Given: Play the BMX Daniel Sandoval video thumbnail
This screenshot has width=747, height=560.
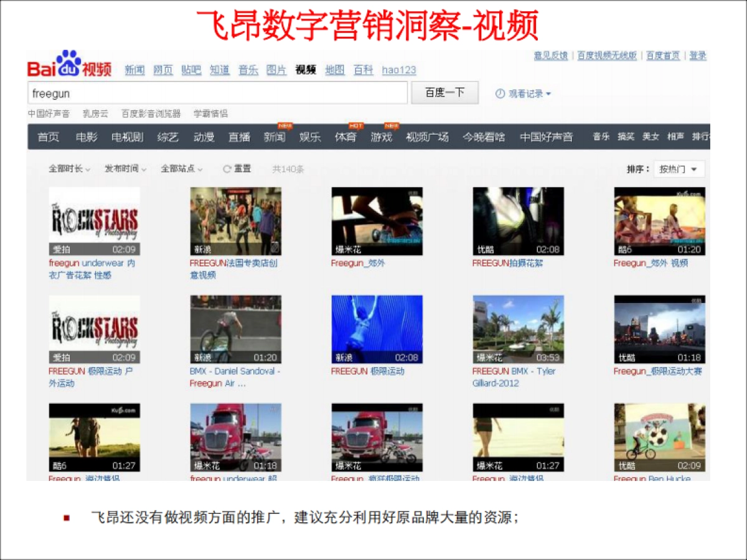Looking at the screenshot, I should point(235,330).
